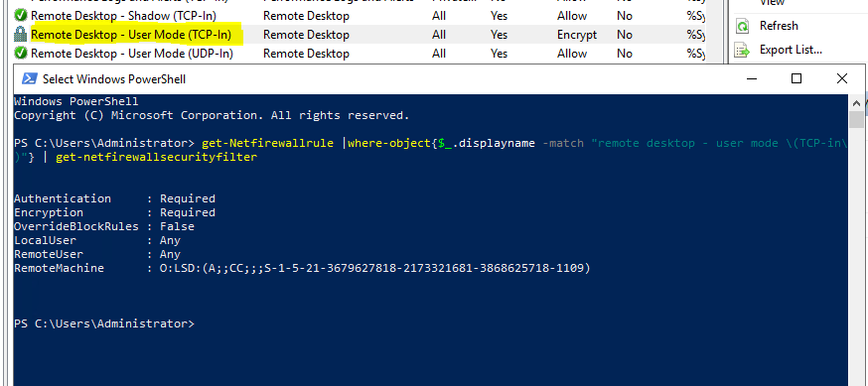This screenshot has width=868, height=386.
Task: Click the Copyright (C) Microsoft Corporation line
Action: pos(212,115)
